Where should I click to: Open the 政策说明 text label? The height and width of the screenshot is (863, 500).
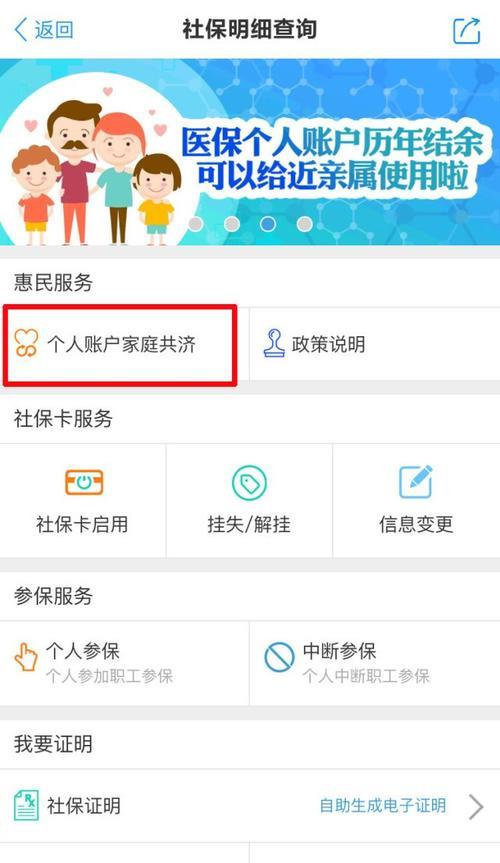[329, 345]
